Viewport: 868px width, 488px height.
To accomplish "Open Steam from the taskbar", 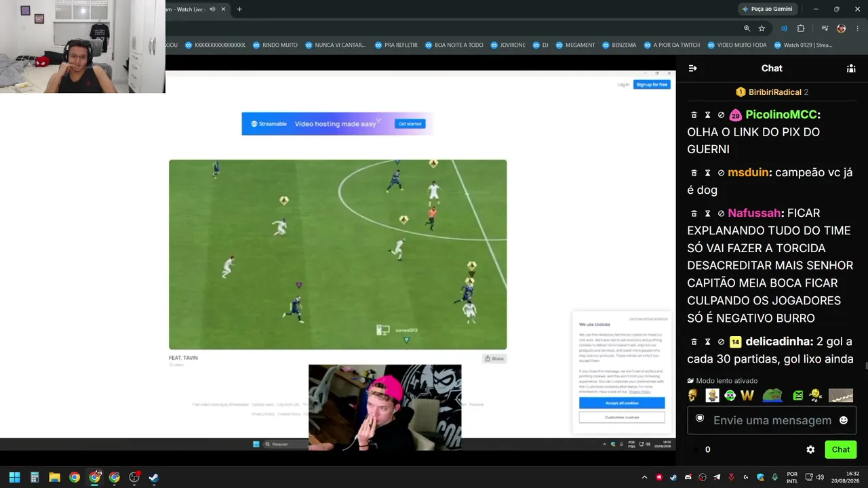I will [x=154, y=477].
